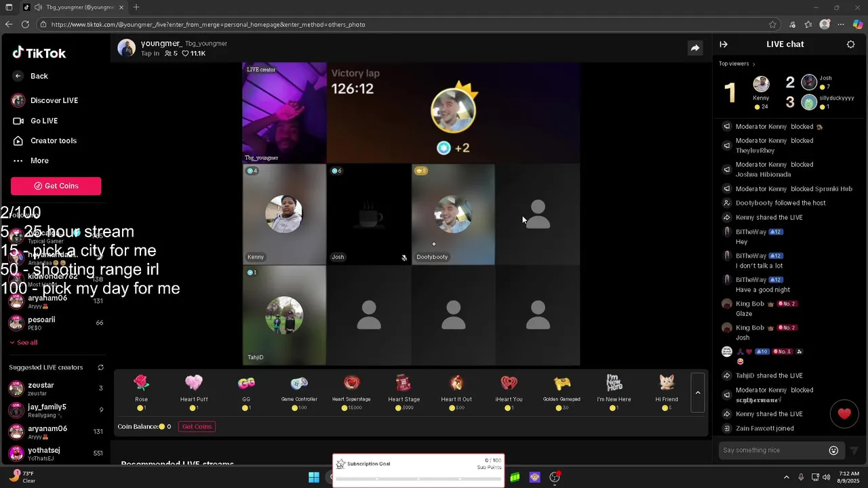Go back using the sidebar Back arrow
868x488 pixels.
click(x=18, y=76)
